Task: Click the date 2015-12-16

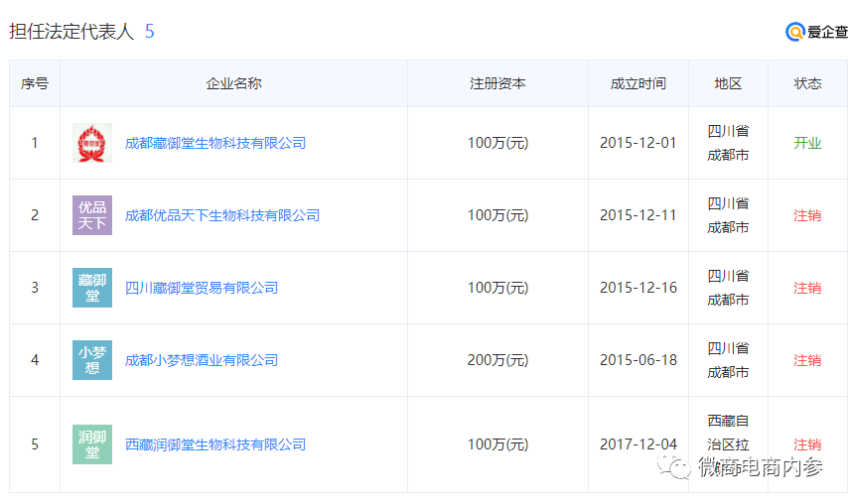Action: (x=638, y=288)
